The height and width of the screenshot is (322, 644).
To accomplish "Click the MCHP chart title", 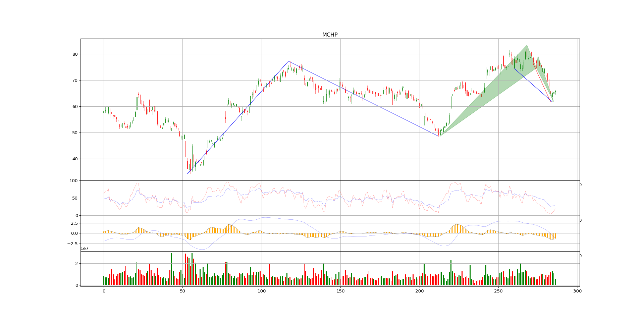I will click(x=330, y=35).
